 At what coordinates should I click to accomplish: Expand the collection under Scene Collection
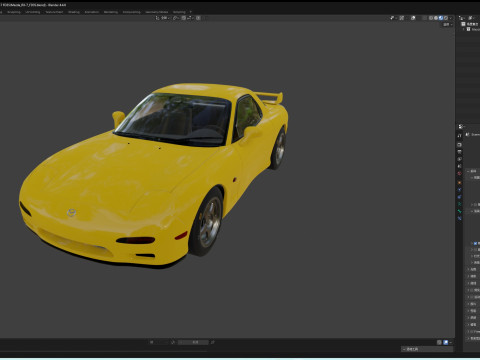click(x=463, y=29)
